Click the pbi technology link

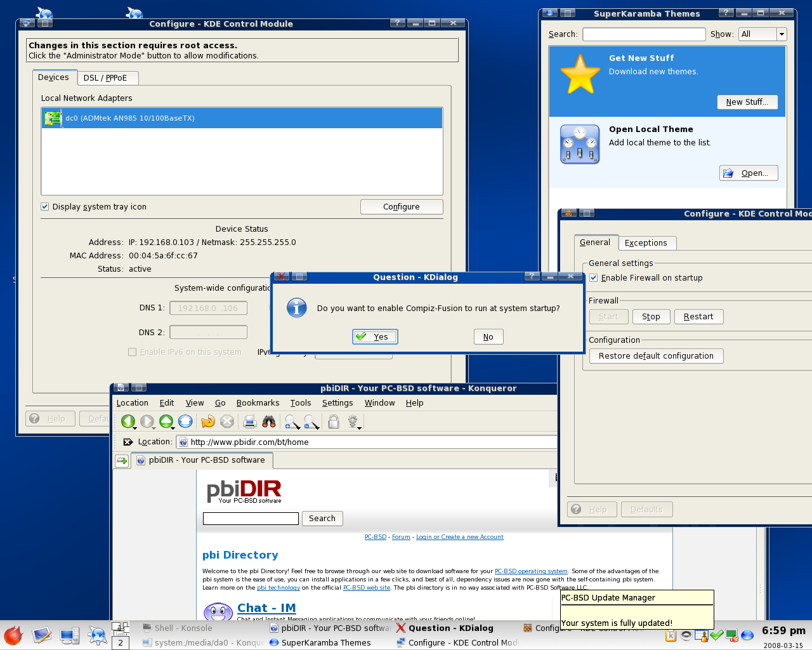coord(278,588)
